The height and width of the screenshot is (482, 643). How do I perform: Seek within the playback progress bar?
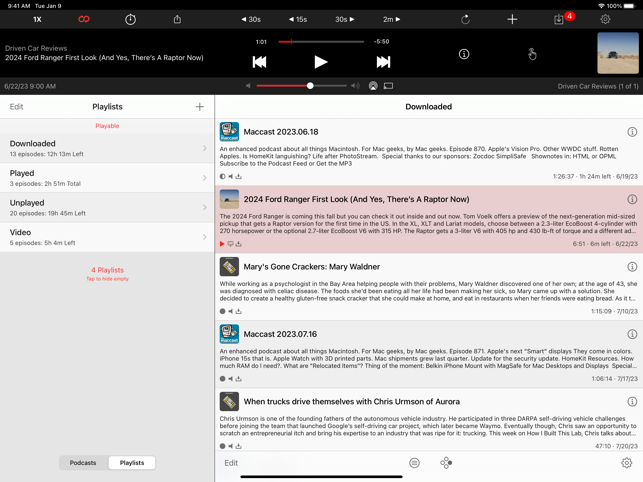[321, 41]
